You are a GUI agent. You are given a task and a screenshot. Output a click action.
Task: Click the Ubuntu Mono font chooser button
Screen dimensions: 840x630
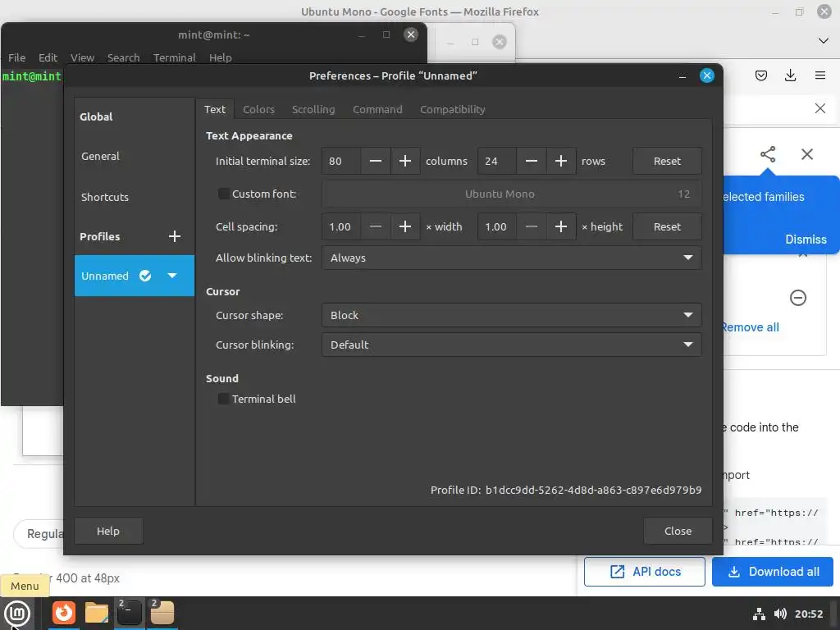tap(512, 194)
